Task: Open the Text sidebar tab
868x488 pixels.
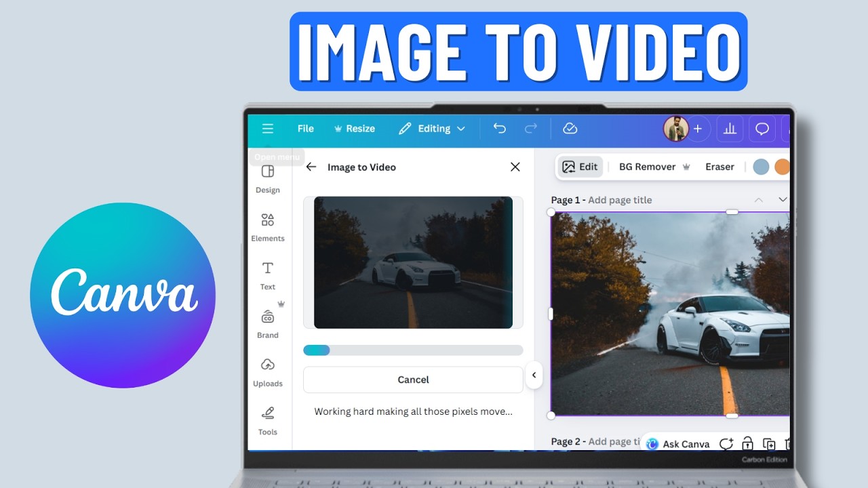Action: click(x=268, y=275)
